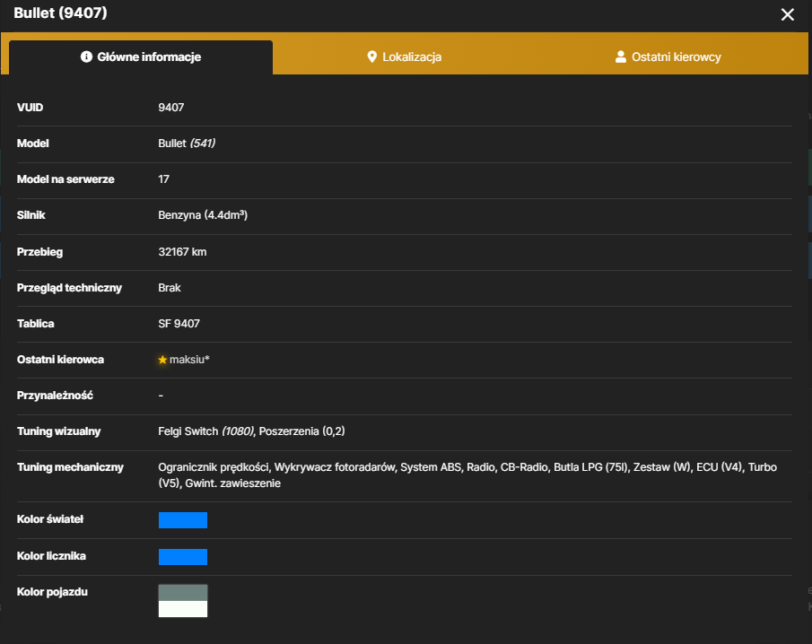Click the mileage value 32167 km
The width and height of the screenshot is (812, 644).
[182, 252]
